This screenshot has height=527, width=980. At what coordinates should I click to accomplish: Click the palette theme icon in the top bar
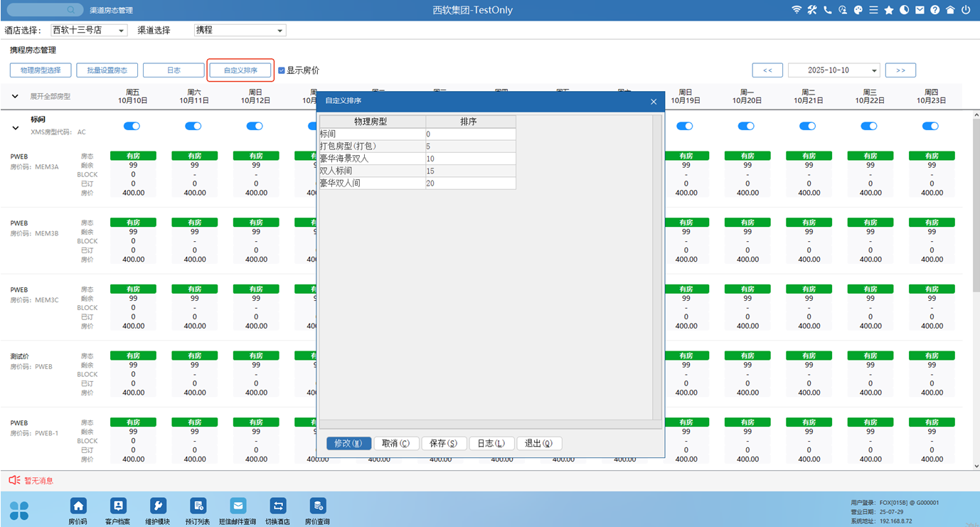858,10
